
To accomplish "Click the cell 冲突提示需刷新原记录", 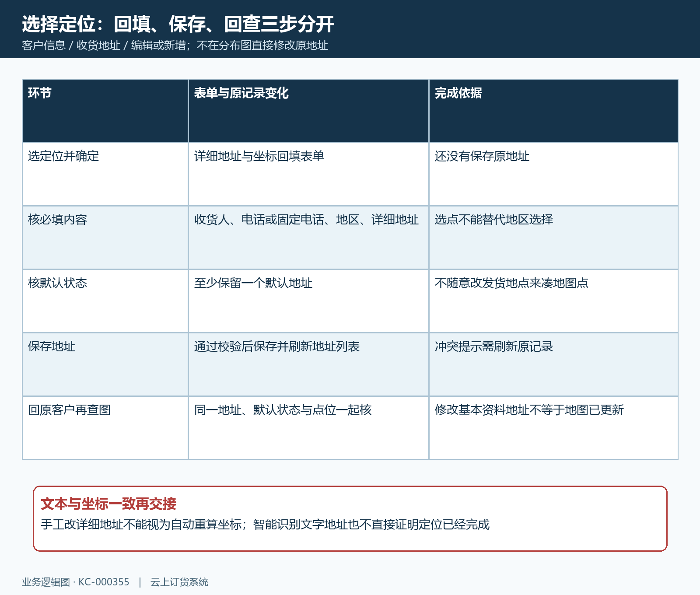I will [x=553, y=364].
